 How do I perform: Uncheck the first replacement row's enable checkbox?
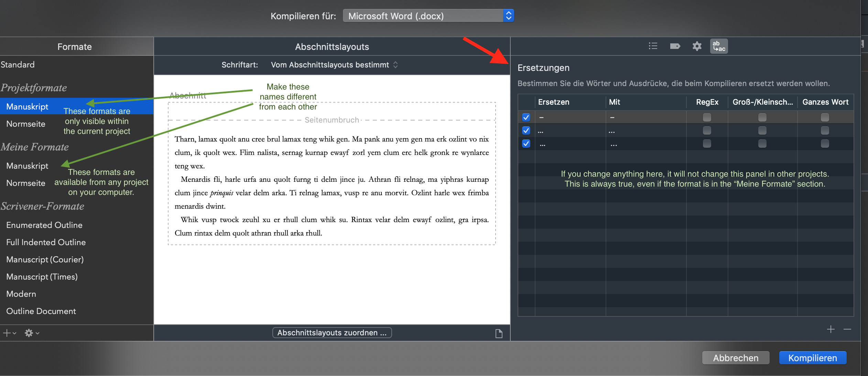tap(526, 117)
